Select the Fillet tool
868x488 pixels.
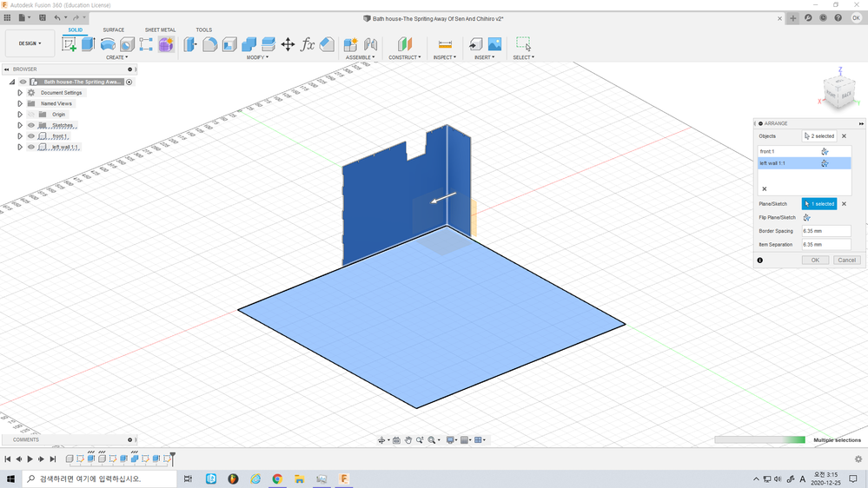pos(209,44)
